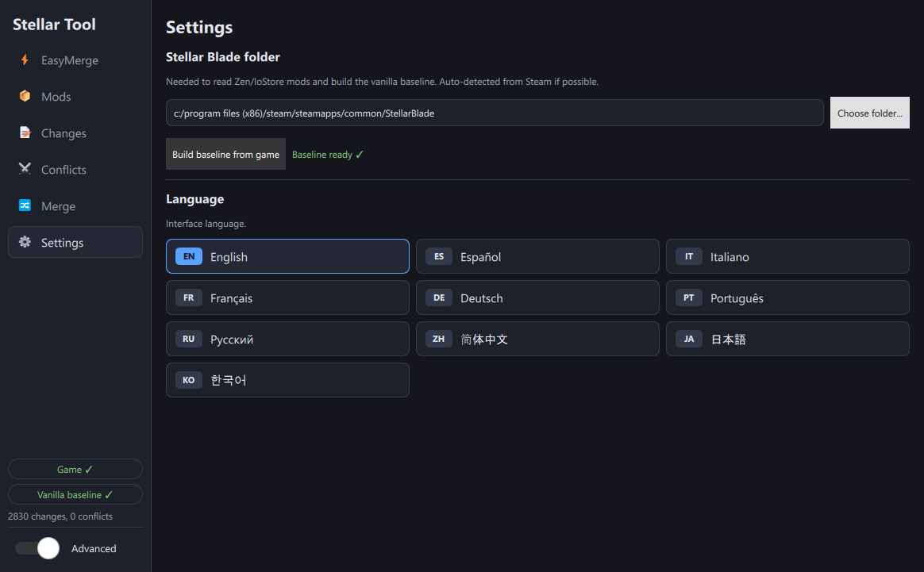Click the DE language badge
Viewport: 924px width, 572px height.
[x=439, y=298]
